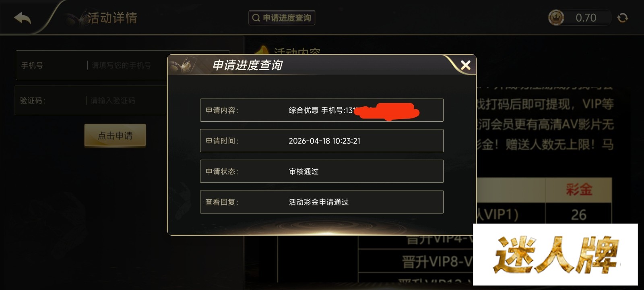
Task: Click the balance value 0.70
Action: 586,18
